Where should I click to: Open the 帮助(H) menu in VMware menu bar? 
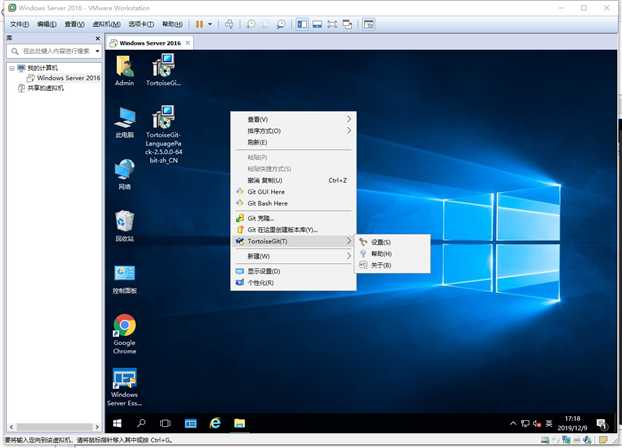tap(172, 24)
